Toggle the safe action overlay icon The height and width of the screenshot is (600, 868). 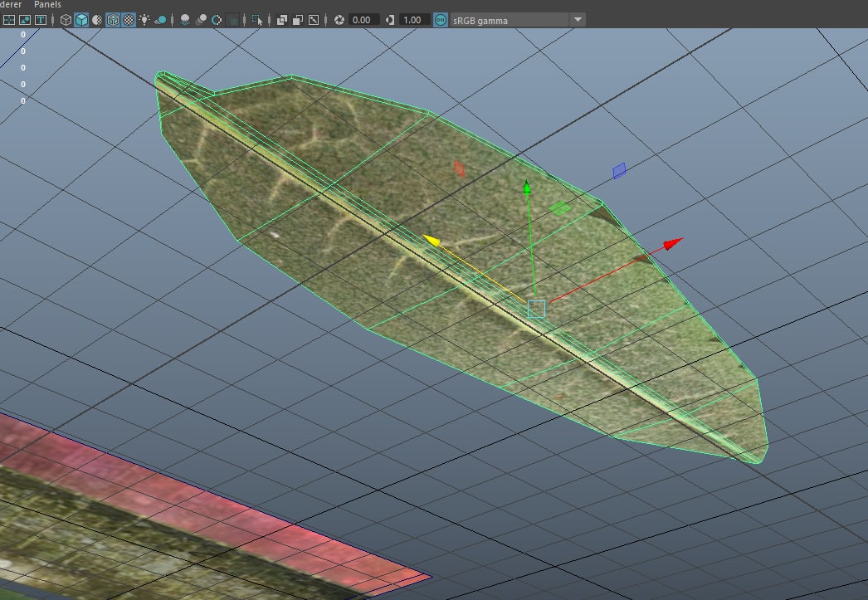[24, 20]
